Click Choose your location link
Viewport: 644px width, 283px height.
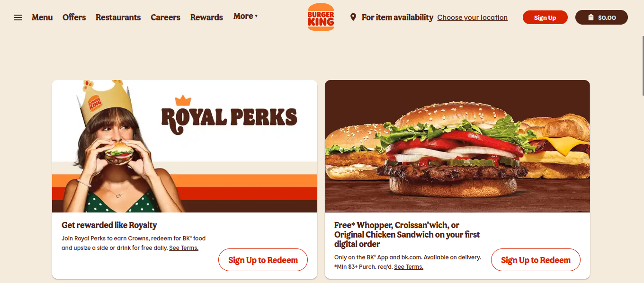(x=472, y=18)
